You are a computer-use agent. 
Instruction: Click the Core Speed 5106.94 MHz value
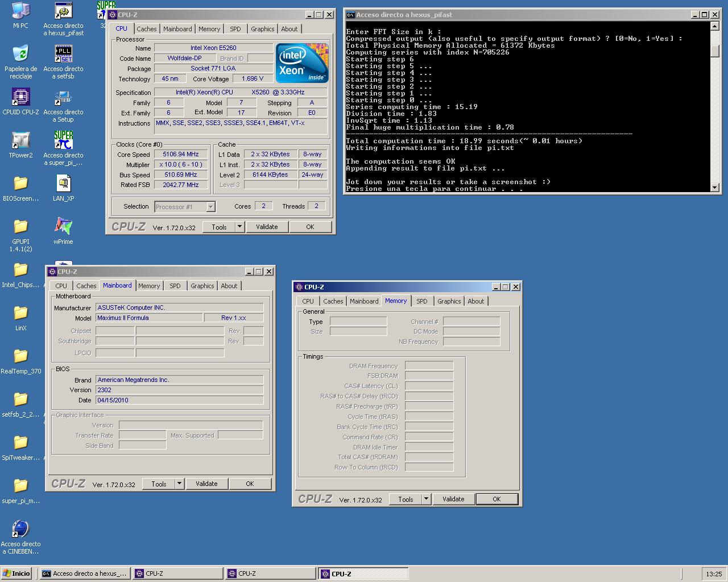coord(181,155)
